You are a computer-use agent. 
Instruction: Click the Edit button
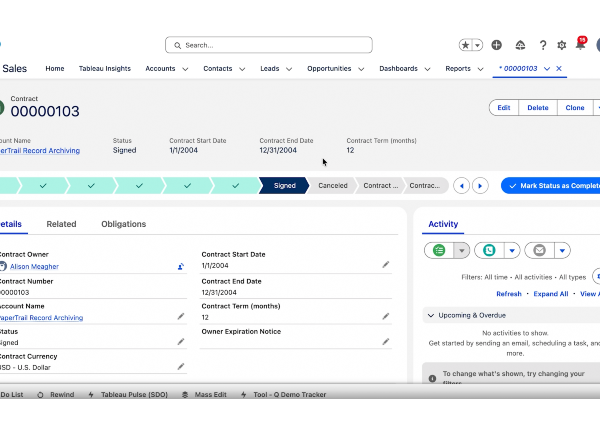pos(504,108)
